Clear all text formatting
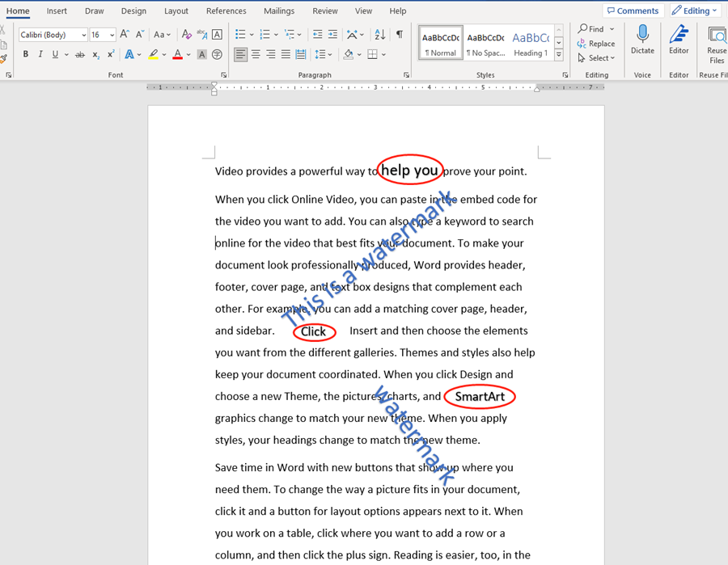 pyautogui.click(x=186, y=34)
